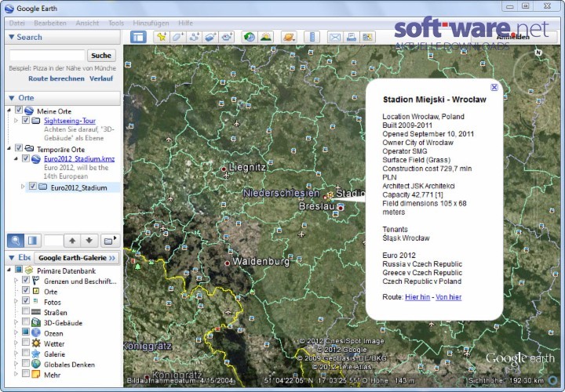Click the stadium placemark icon on map
Screen dimensions: 565x392
pyautogui.click(x=329, y=195)
